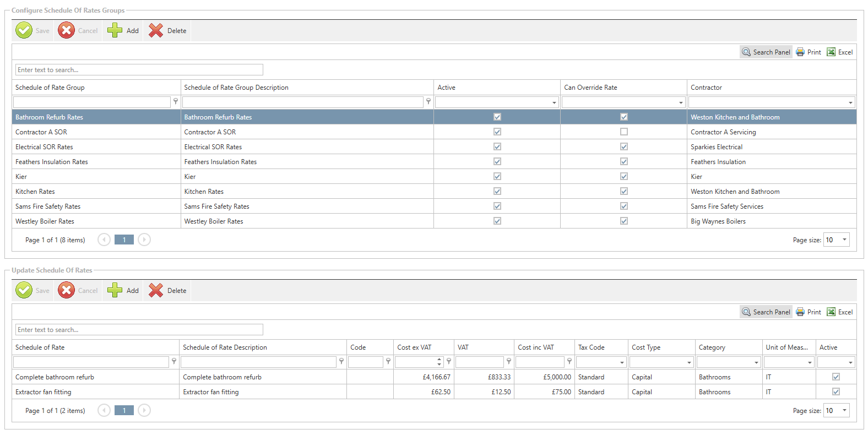Go to previous page in rate groups pager
868x435 pixels.
104,240
